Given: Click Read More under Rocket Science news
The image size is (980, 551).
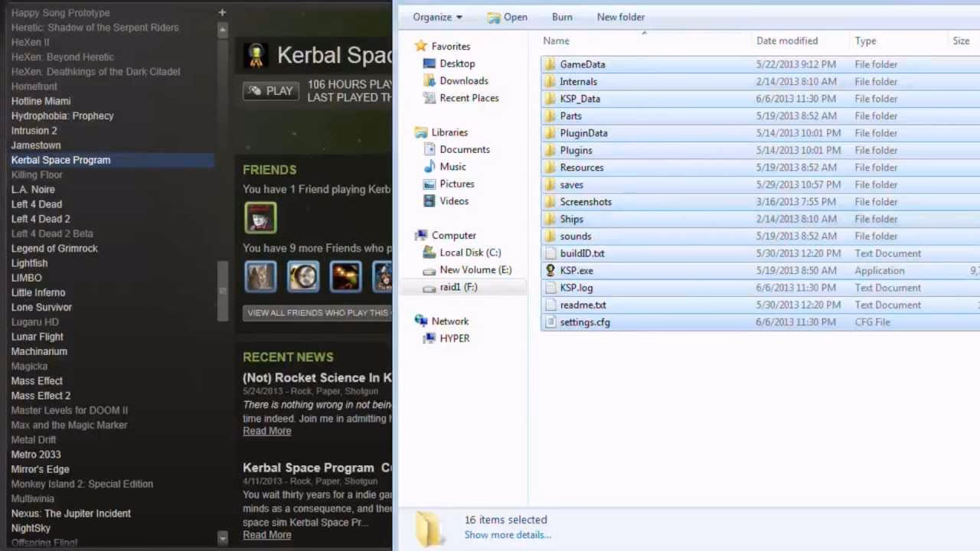Looking at the screenshot, I should [267, 431].
